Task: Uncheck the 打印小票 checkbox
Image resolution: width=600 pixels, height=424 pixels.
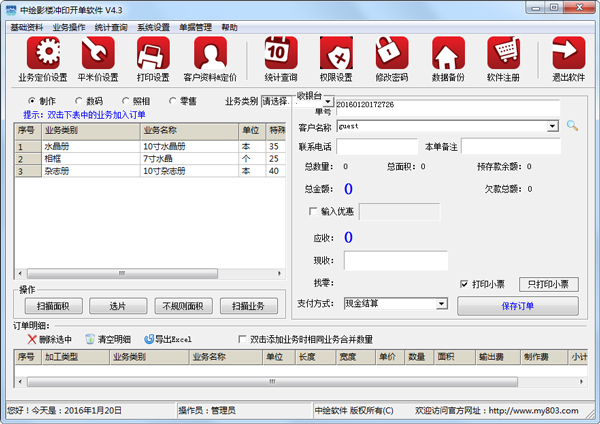Action: tap(464, 284)
